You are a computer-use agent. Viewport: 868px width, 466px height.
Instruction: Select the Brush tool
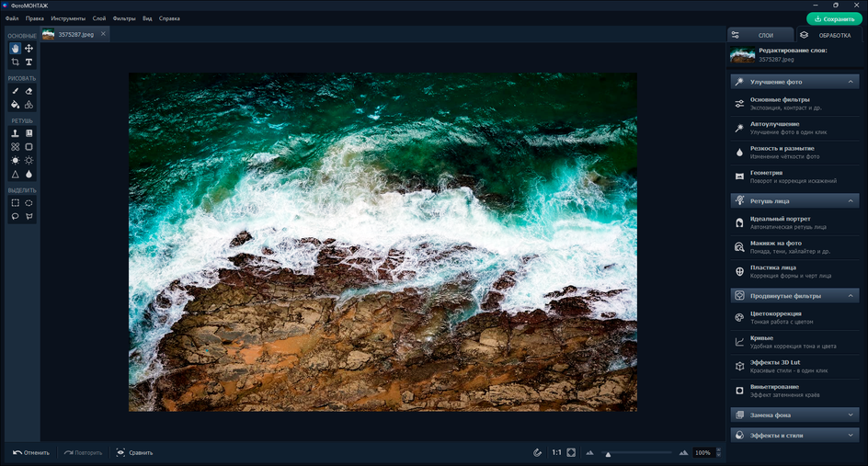click(15, 91)
